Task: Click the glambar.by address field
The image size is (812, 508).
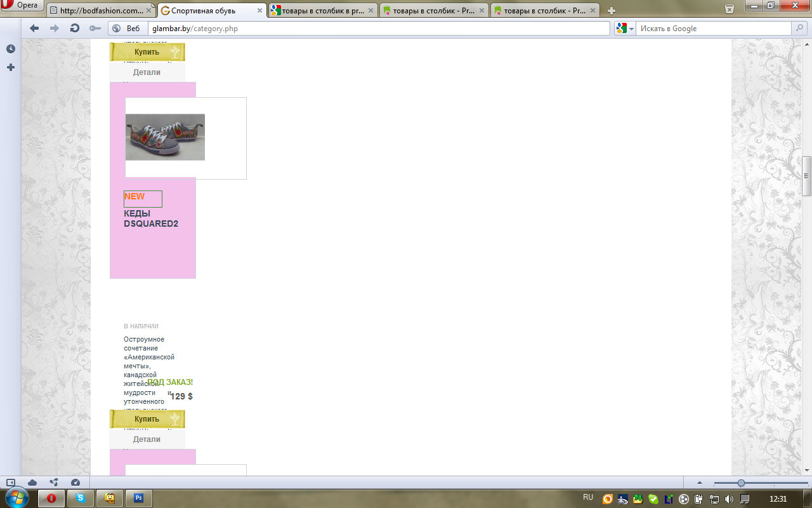Action: [x=379, y=29]
